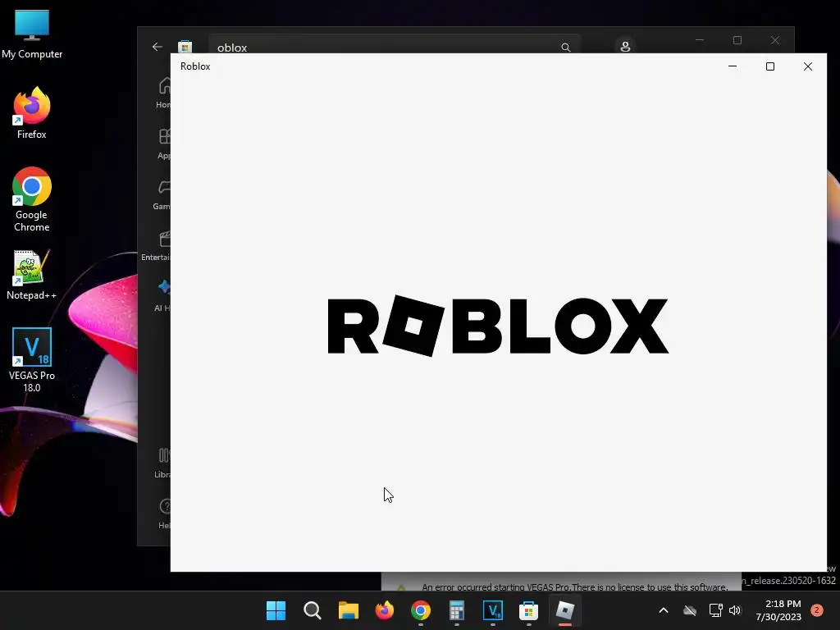The width and height of the screenshot is (840, 630).
Task: Maximize the Roblox window
Action: tap(769, 66)
